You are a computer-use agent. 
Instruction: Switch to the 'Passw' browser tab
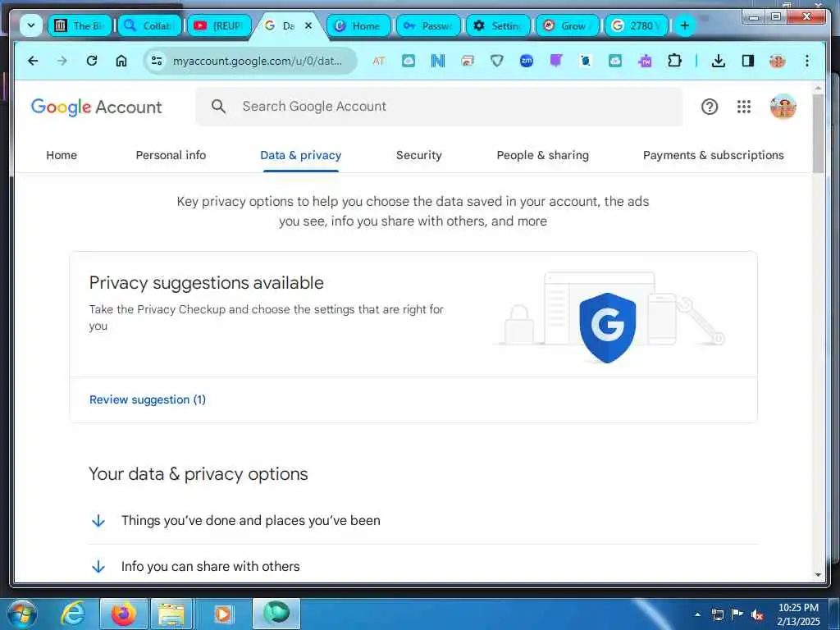coord(428,25)
